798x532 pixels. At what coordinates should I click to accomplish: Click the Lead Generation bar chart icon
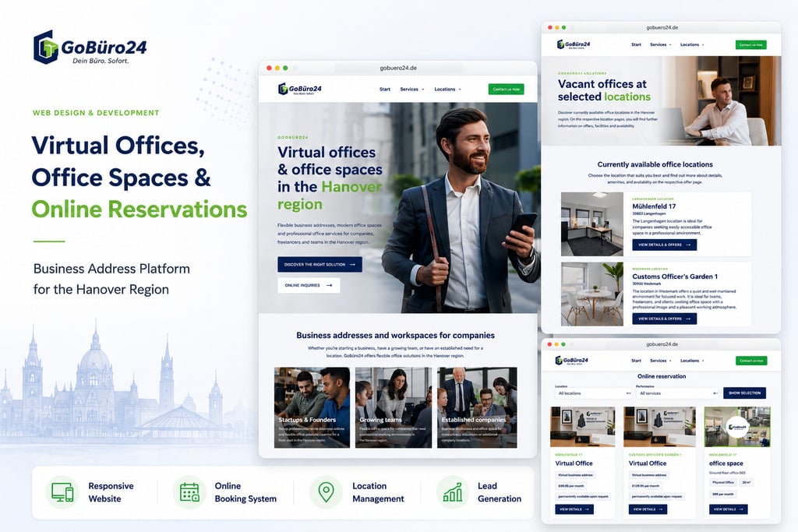coord(453,491)
